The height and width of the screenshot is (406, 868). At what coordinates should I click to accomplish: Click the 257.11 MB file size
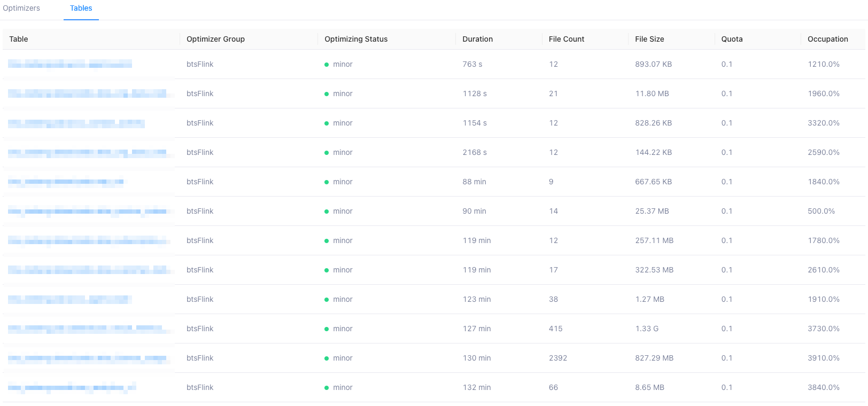tap(654, 240)
